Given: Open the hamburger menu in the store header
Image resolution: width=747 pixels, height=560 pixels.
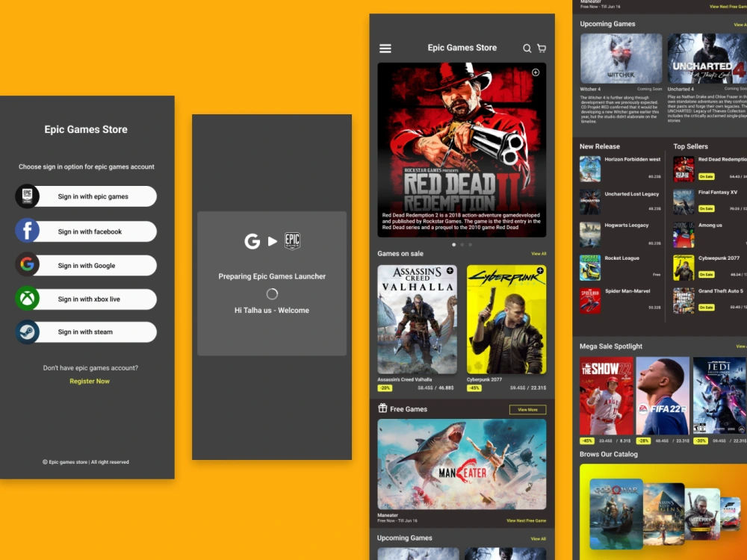Looking at the screenshot, I should click(385, 48).
